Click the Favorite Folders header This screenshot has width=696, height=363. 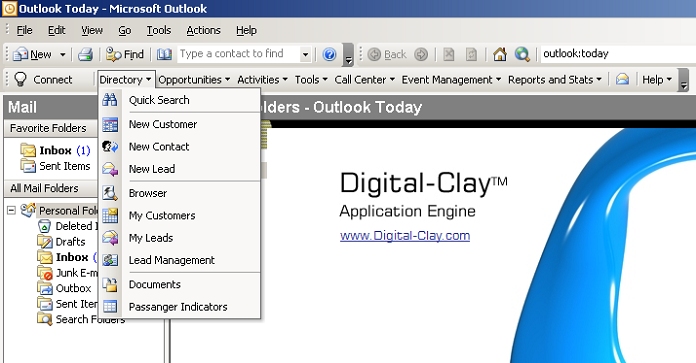click(51, 128)
